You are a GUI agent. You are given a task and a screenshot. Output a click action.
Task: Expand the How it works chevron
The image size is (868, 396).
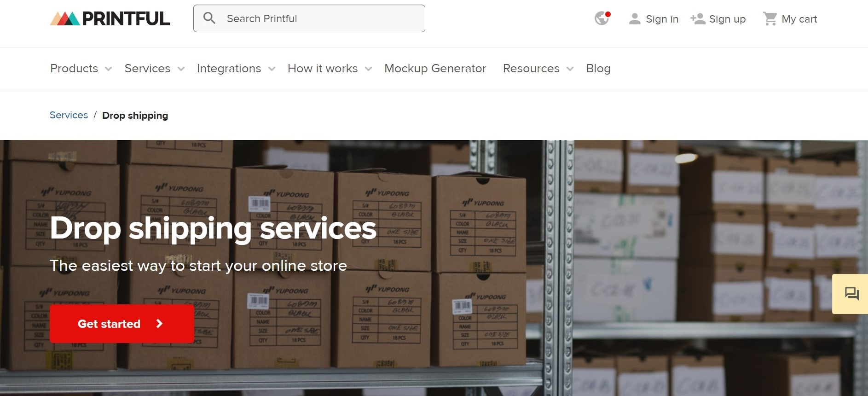pos(369,69)
